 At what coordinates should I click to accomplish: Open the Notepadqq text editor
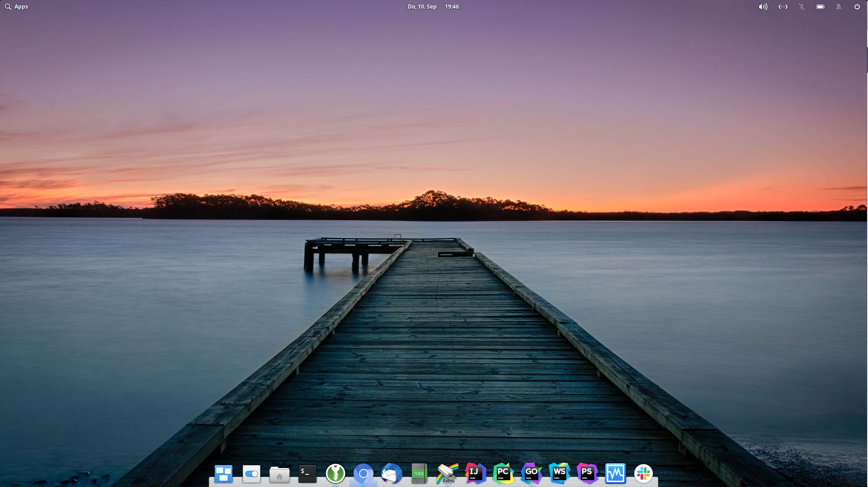pos(419,473)
